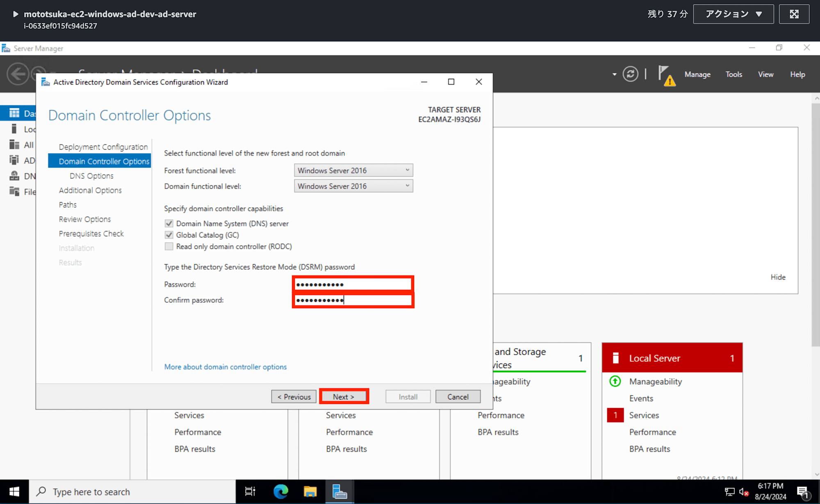This screenshot has width=820, height=504.
Task: Click the Server Manager vertical scrollbar
Action: [815, 225]
